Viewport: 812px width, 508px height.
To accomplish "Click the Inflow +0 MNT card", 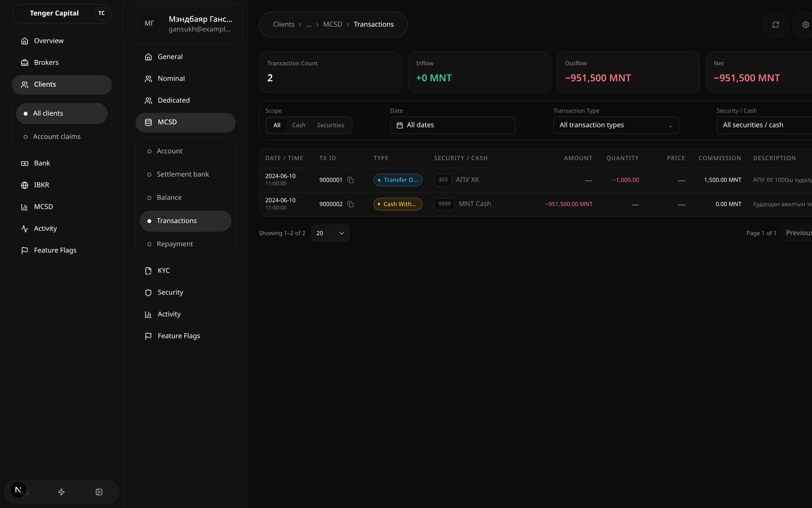I will (x=479, y=72).
